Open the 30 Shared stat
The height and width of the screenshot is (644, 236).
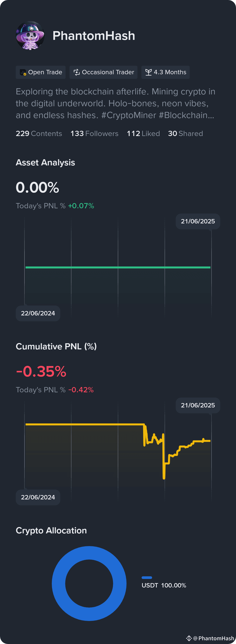pyautogui.click(x=185, y=133)
